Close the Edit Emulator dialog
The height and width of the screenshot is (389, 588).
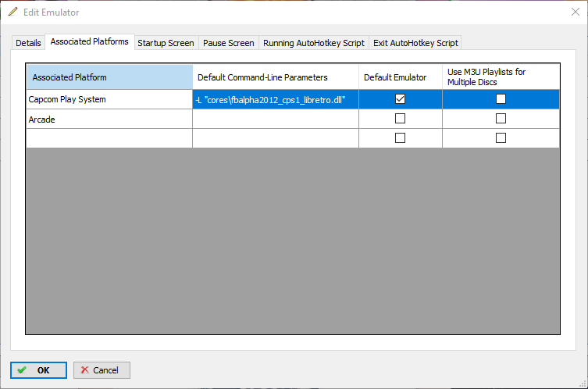point(575,12)
